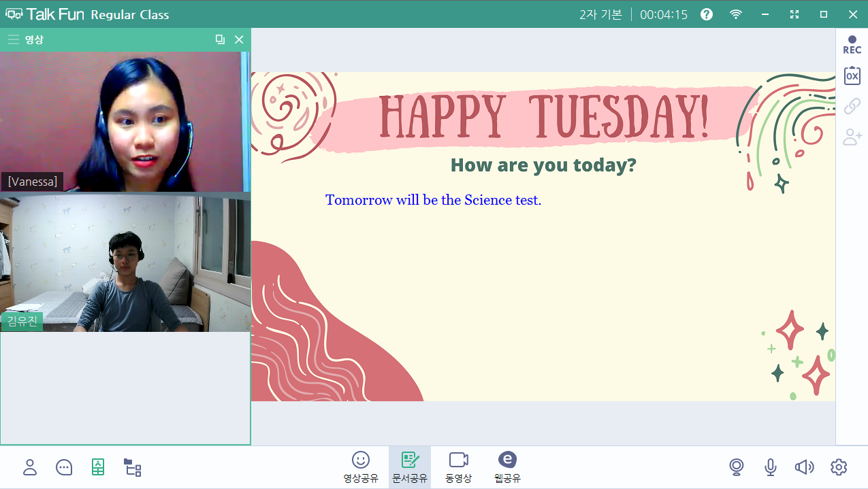Open the chat bubble icon

point(64,467)
